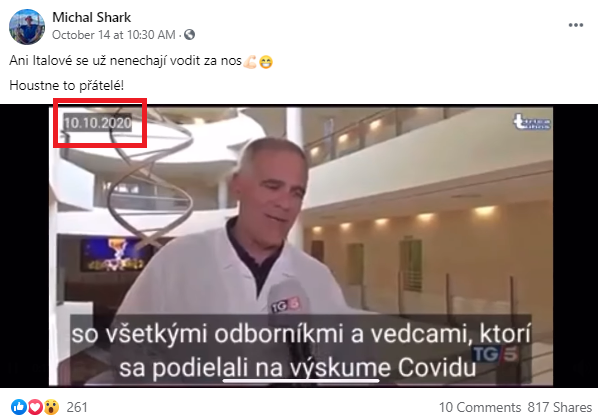Image resolution: width=598 pixels, height=417 pixels.
Task: Click the Wow reaction emoji icon
Action: (51, 407)
